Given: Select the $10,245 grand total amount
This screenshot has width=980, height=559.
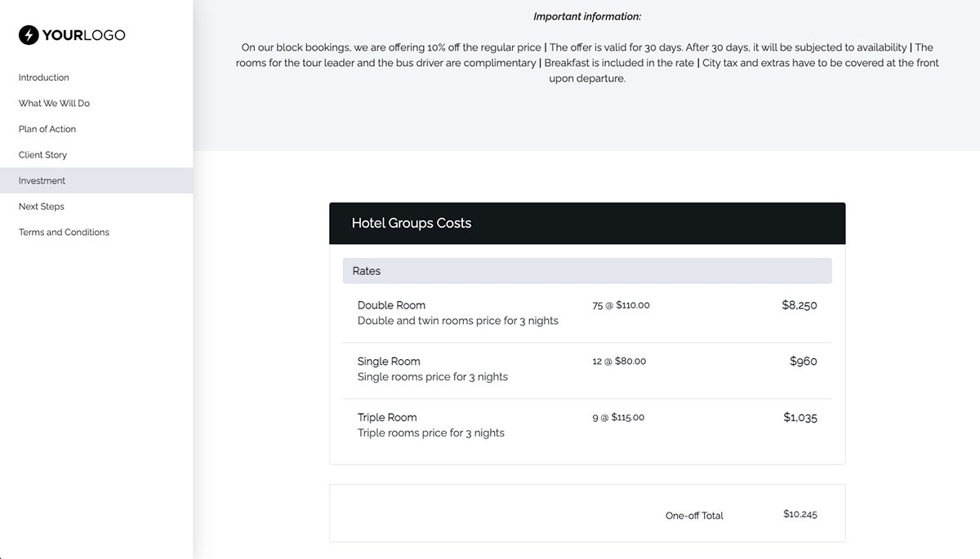Looking at the screenshot, I should coord(799,514).
